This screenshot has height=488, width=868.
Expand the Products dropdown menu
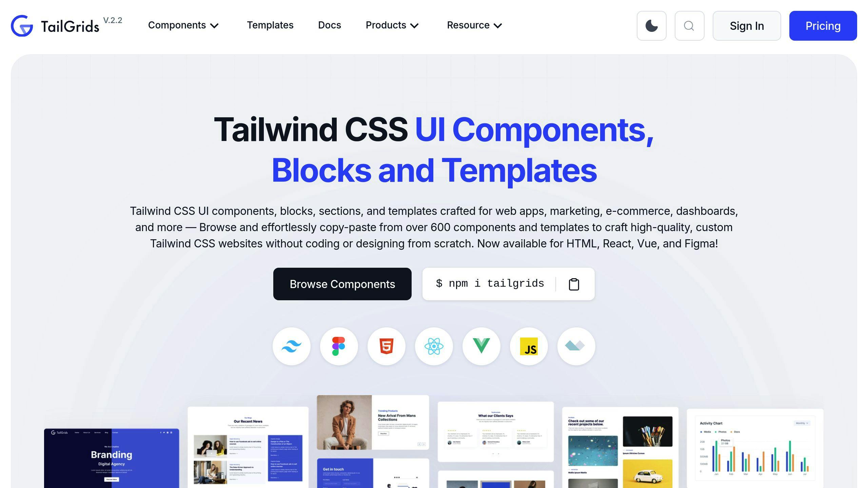click(x=391, y=25)
